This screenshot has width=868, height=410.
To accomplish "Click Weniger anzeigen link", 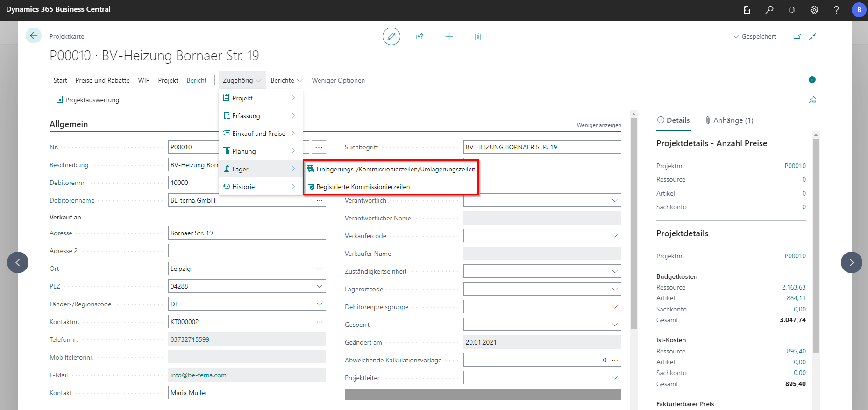I will [598, 125].
